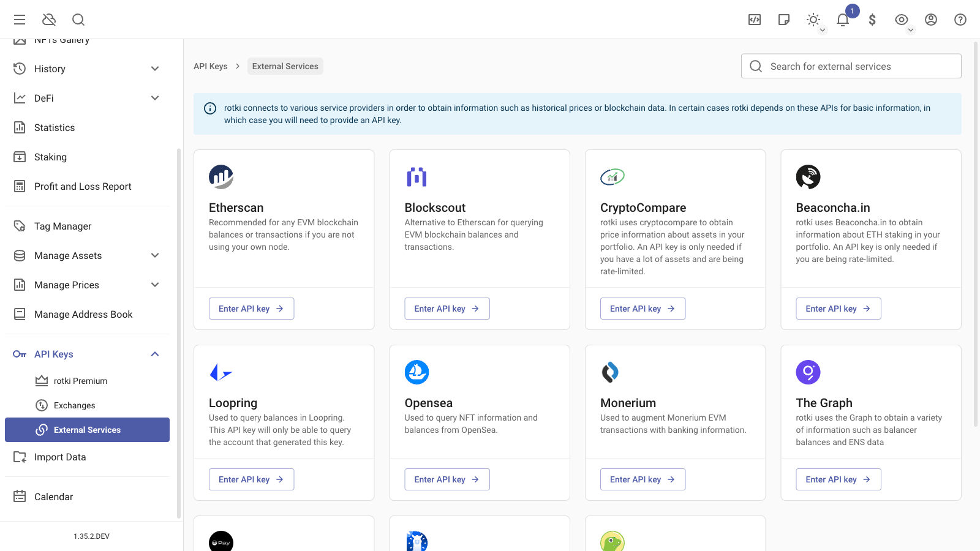The image size is (980, 551).
Task: Focus the Search for external services field
Action: [851, 66]
